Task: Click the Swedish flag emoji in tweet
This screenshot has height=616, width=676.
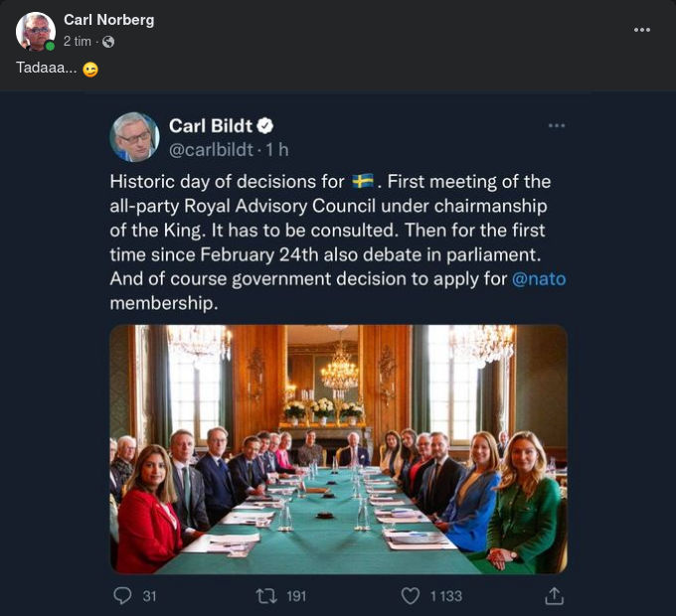Action: click(x=363, y=182)
